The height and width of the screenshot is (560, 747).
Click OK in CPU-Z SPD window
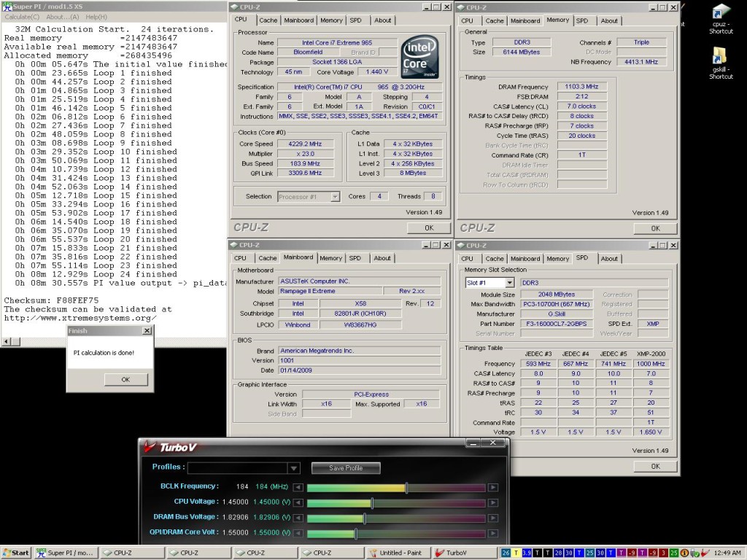pos(656,466)
